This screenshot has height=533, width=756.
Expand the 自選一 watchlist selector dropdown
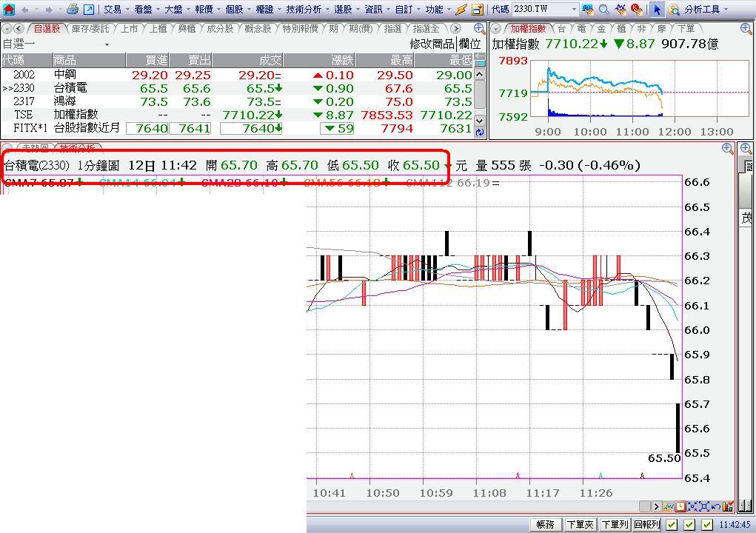(107, 44)
